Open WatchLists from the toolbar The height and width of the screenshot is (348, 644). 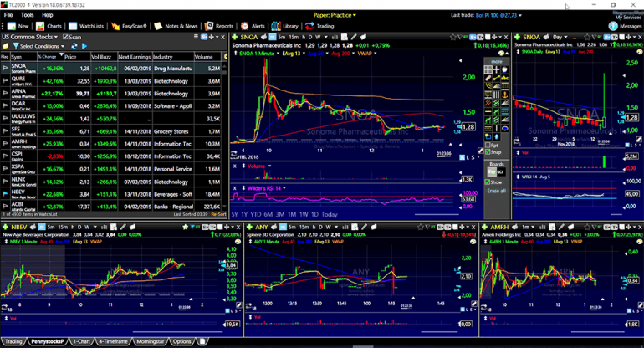coord(86,26)
